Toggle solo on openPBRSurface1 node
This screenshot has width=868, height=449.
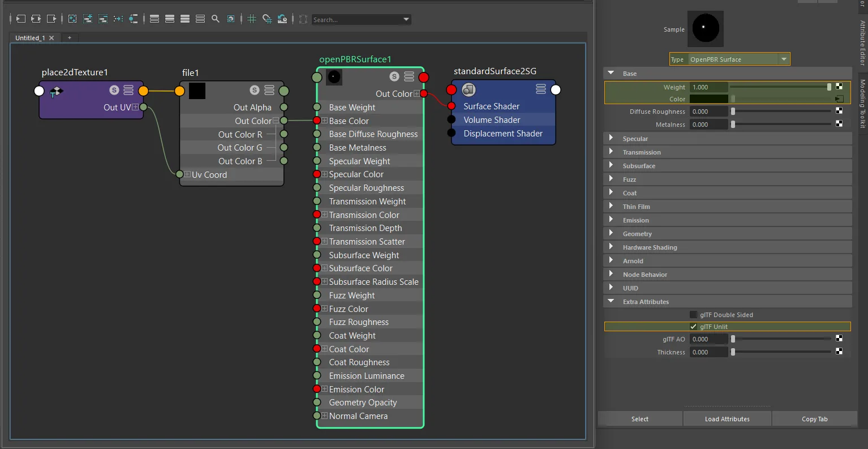pos(394,77)
